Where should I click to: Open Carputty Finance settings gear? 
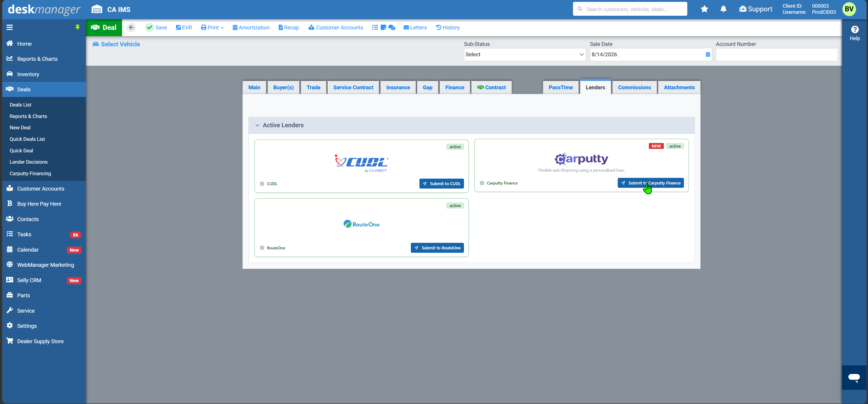click(x=482, y=183)
